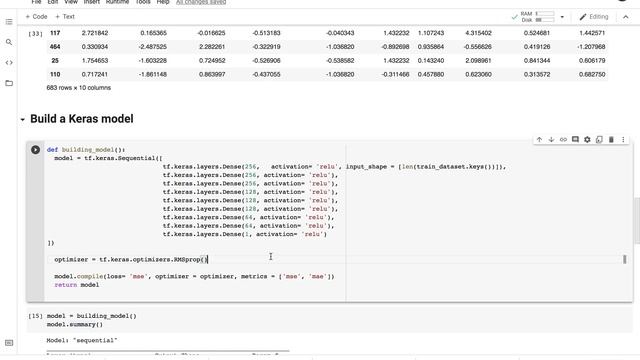This screenshot has height=360, width=640.
Task: Open more cell actions menu
Action: [623, 140]
